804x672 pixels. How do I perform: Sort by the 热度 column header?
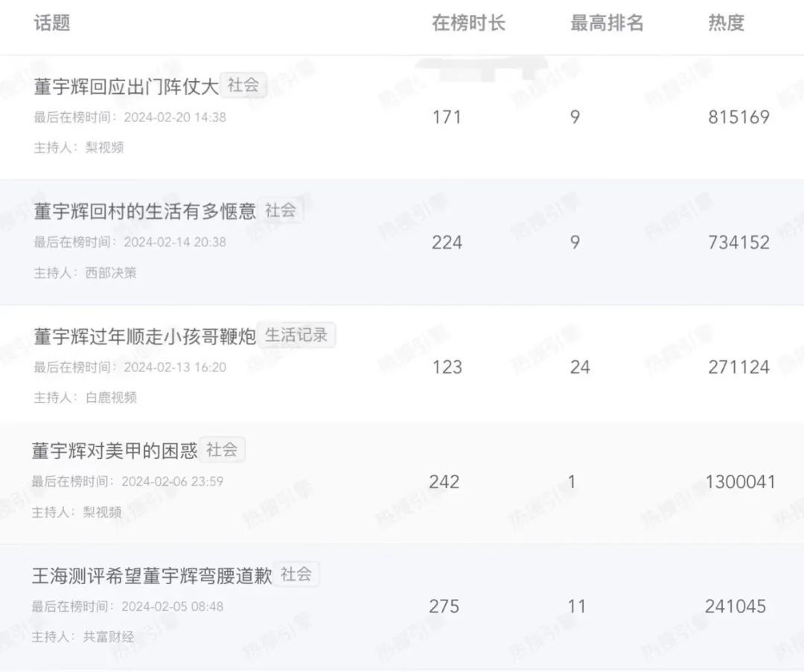pos(726,23)
